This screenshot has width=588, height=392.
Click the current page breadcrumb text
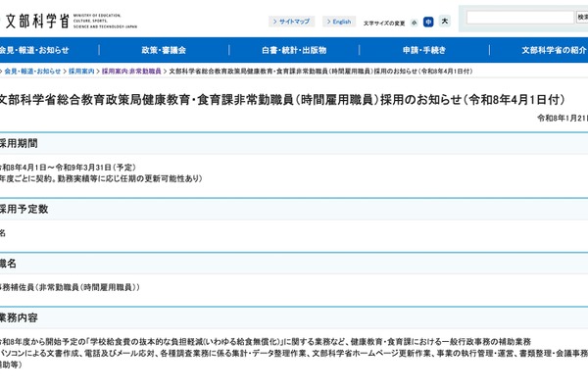(x=320, y=72)
